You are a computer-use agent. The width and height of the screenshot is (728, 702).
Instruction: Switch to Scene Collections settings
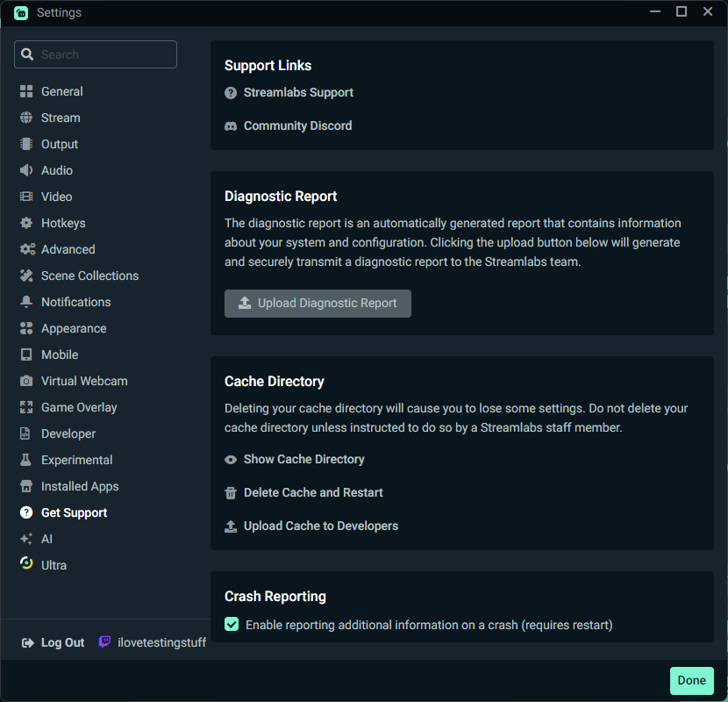89,276
